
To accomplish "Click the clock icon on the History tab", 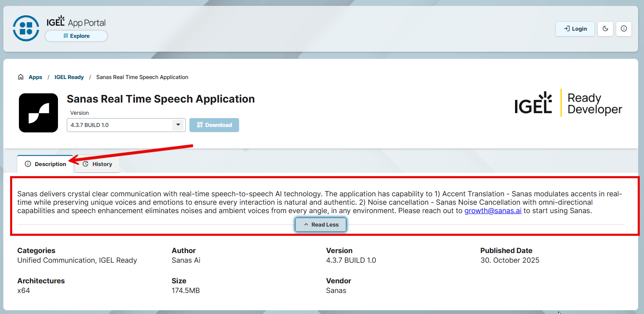I will tap(85, 164).
